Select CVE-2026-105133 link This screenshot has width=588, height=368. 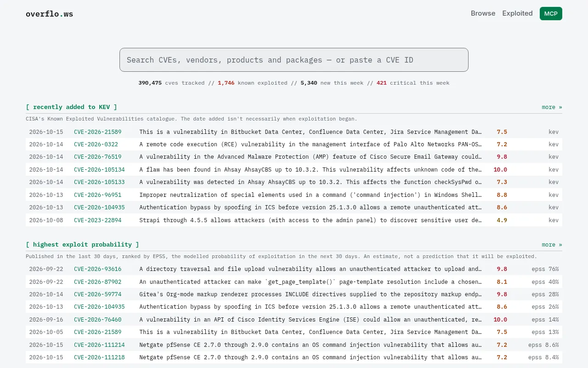coord(99,182)
